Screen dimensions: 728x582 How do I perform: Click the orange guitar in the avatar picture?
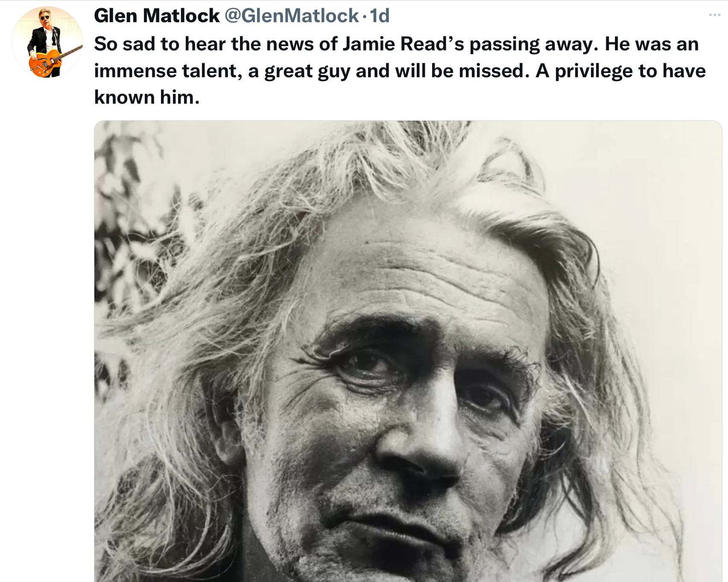pyautogui.click(x=46, y=61)
